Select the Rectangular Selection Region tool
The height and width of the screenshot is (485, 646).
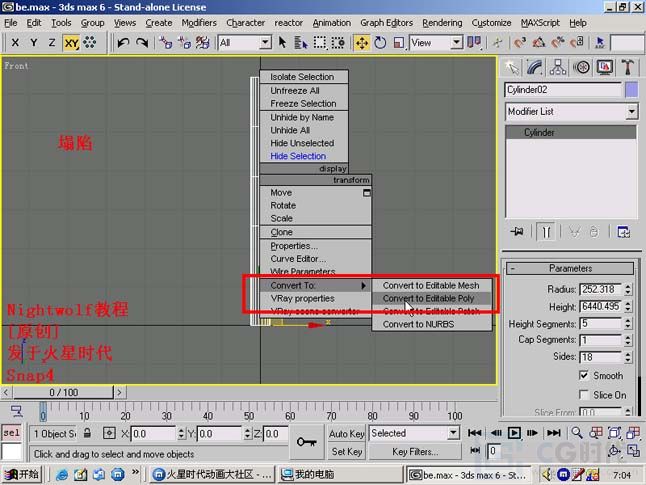(320, 42)
